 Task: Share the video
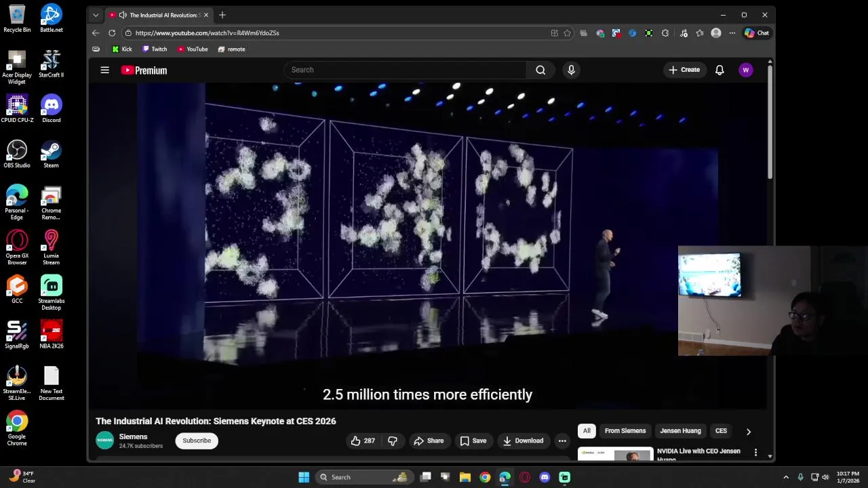coord(429,441)
